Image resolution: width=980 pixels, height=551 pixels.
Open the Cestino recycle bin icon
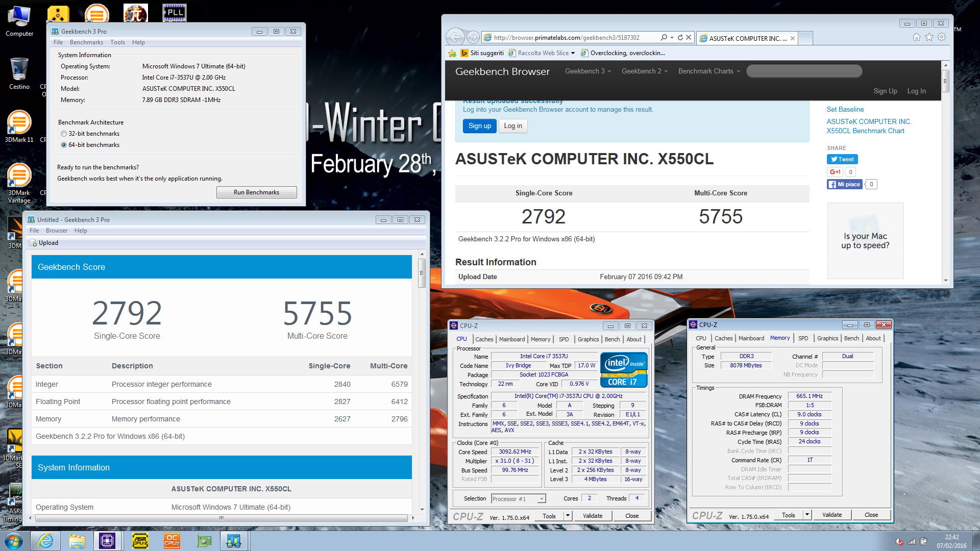pos(19,73)
